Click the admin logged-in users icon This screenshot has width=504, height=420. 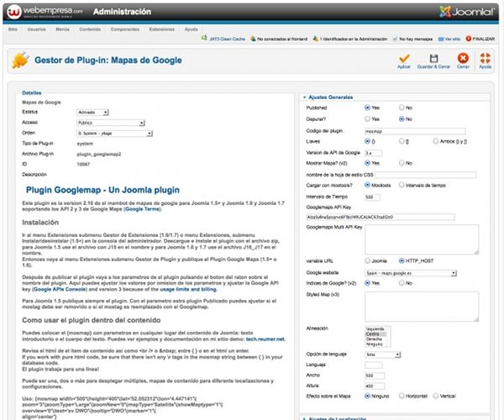pos(315,39)
